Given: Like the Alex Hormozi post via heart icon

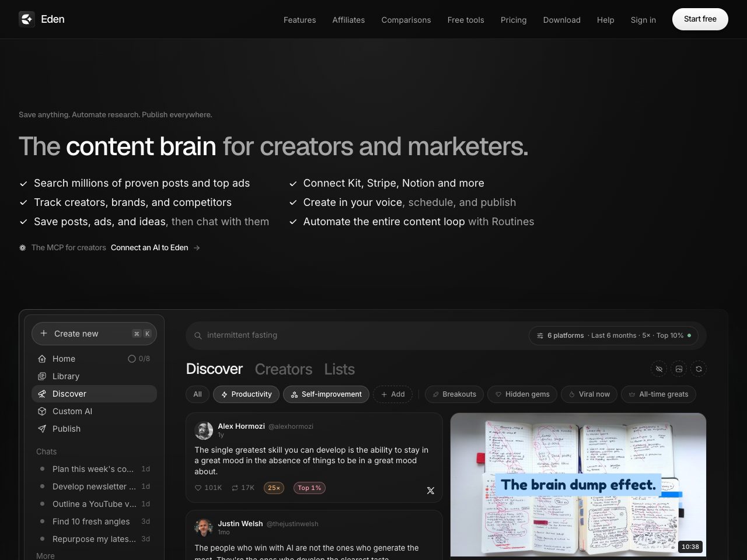Looking at the screenshot, I should [x=198, y=488].
